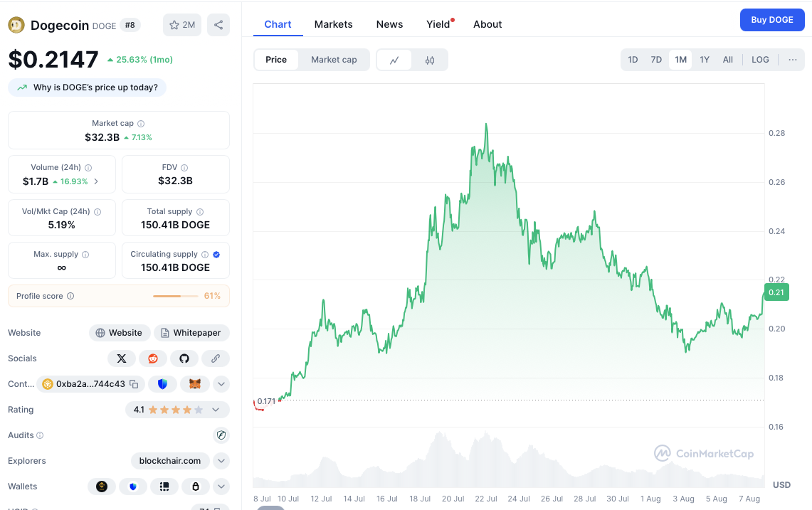Click Market cap info icon
The image size is (812, 510).
pyautogui.click(x=141, y=124)
